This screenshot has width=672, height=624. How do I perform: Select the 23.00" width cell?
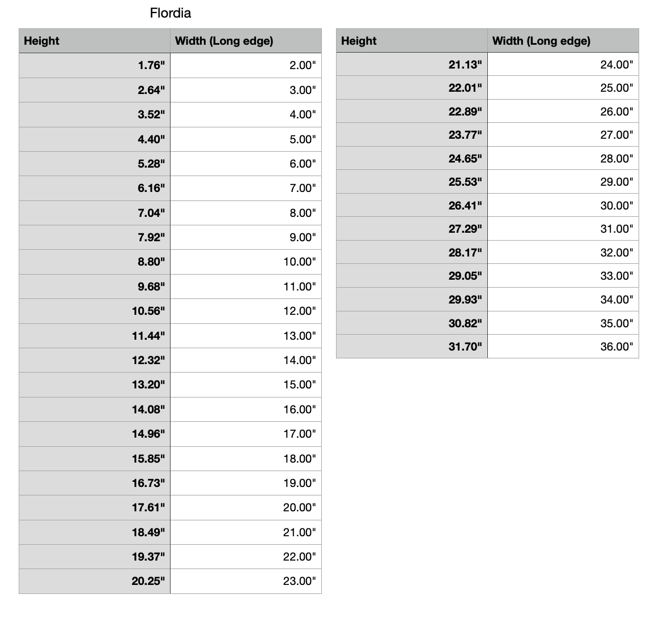[245, 581]
